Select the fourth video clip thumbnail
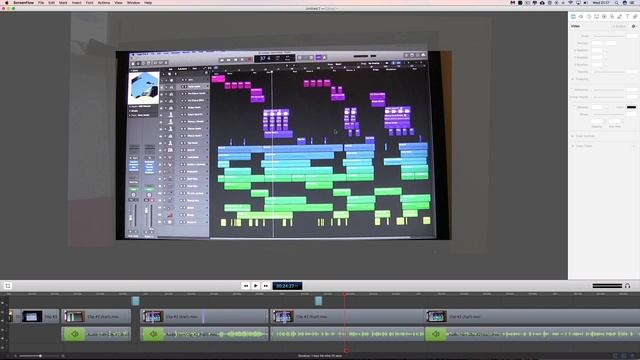640x360 pixels. point(283,316)
